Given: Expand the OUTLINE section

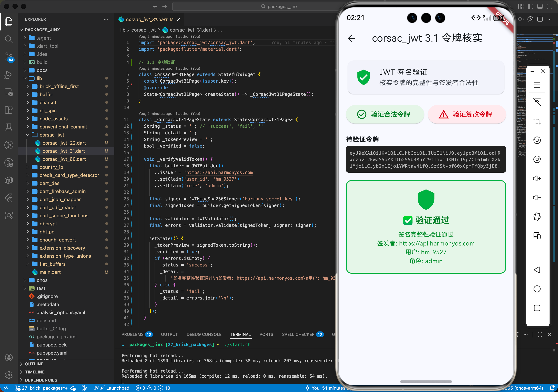Looking at the screenshot, I should 34,364.
